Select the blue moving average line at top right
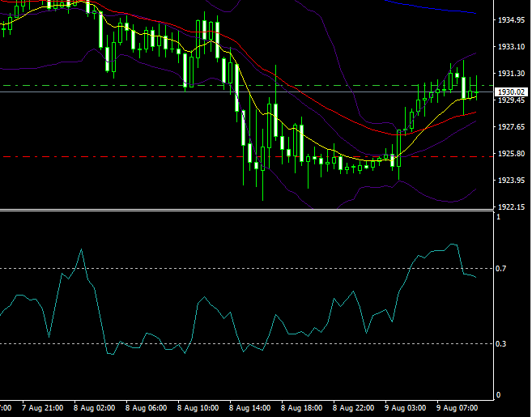Viewport: 532px width, 417px height. point(437,8)
